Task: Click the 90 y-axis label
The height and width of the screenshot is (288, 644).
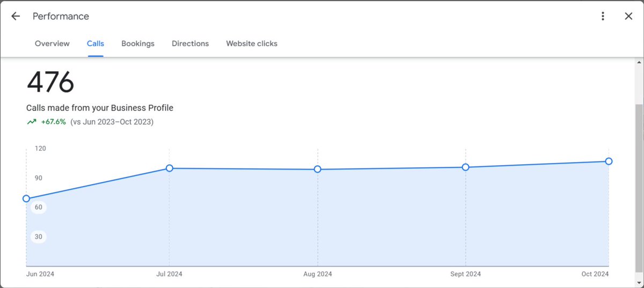Action: (39, 178)
